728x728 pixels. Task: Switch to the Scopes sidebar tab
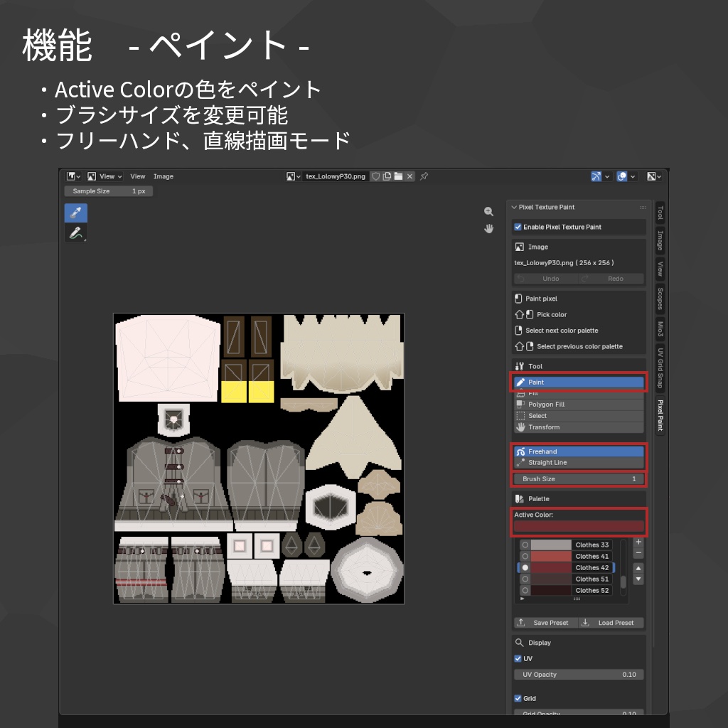660,298
